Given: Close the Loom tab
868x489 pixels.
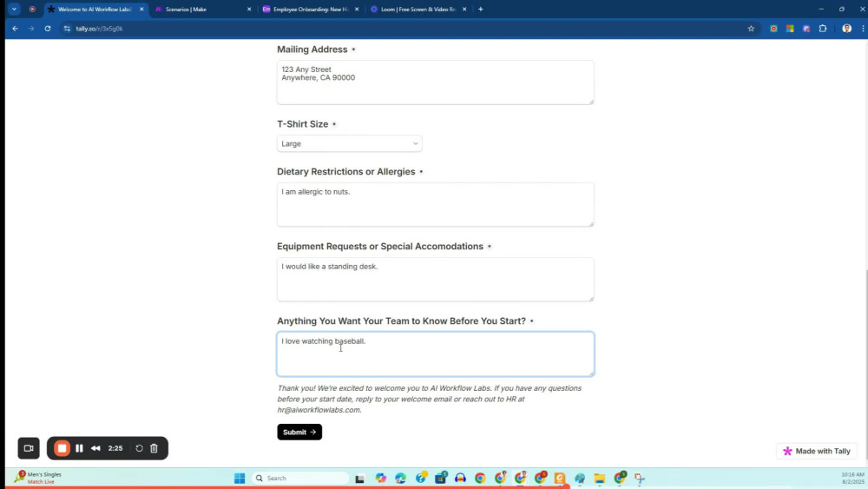Looking at the screenshot, I should (x=464, y=9).
